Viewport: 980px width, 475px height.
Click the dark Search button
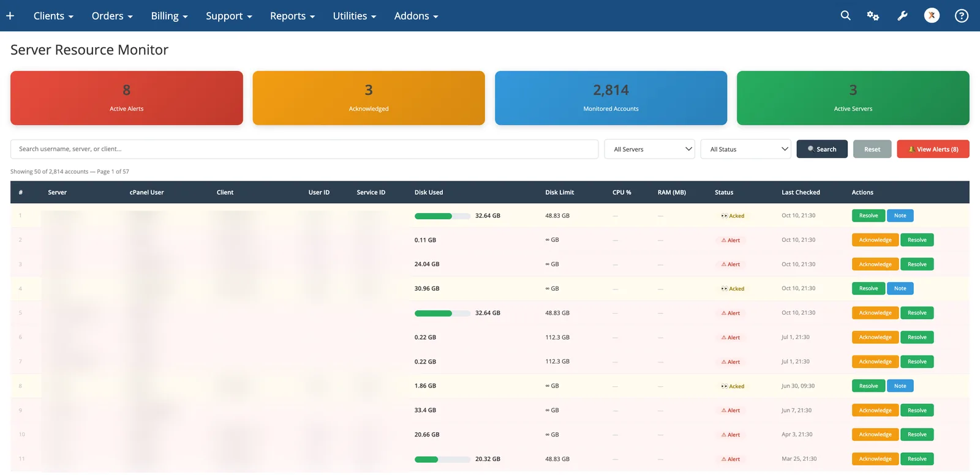822,149
